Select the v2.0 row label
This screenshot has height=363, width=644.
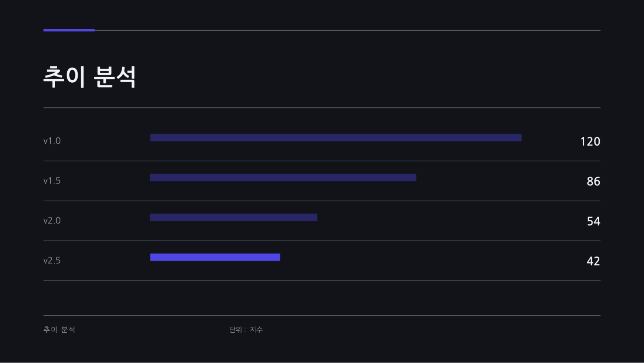point(52,221)
